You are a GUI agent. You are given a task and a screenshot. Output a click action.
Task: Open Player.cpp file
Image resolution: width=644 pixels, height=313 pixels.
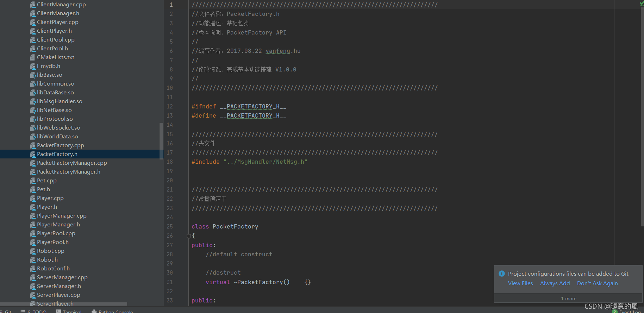pyautogui.click(x=50, y=198)
